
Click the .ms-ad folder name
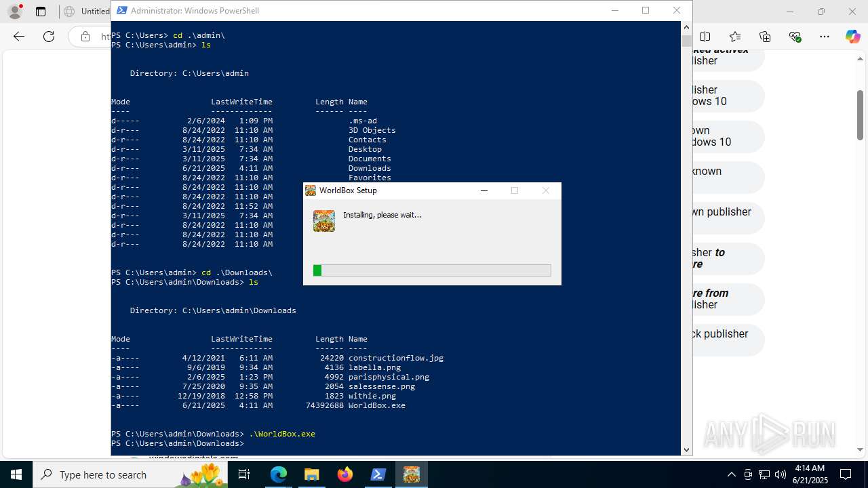(363, 121)
